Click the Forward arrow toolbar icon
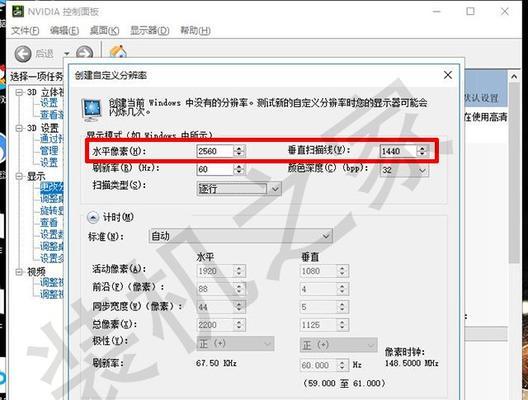This screenshot has height=400, width=528. [x=84, y=54]
